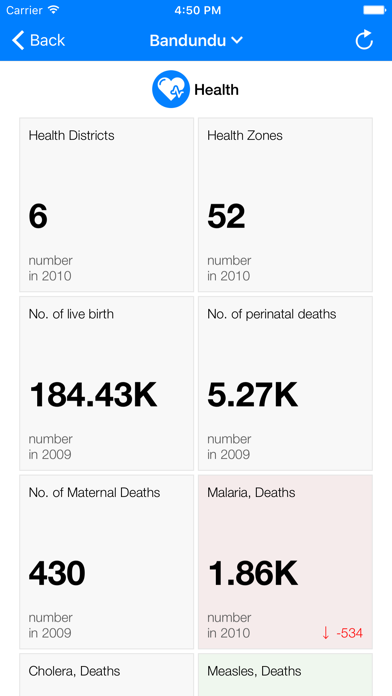Tap the 4:50 PM status bar clock
This screenshot has height=696, width=392.
[198, 10]
